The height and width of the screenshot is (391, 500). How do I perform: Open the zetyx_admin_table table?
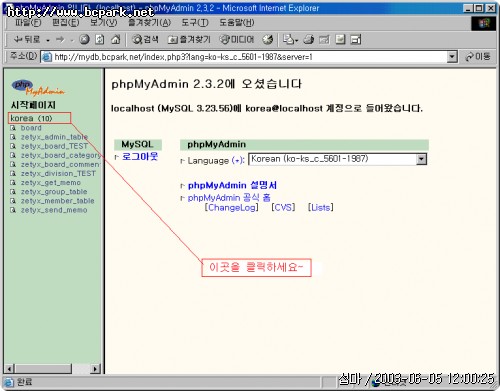tap(54, 137)
